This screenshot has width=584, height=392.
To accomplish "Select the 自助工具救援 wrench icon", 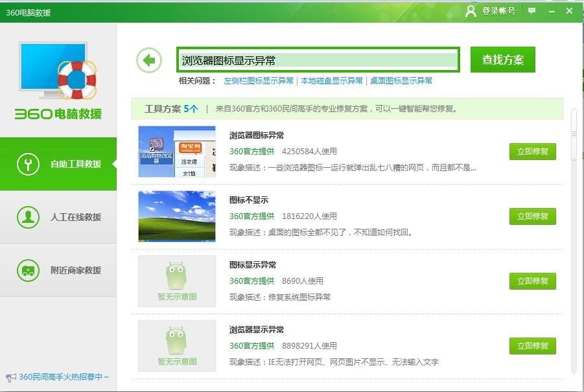I will [x=27, y=164].
